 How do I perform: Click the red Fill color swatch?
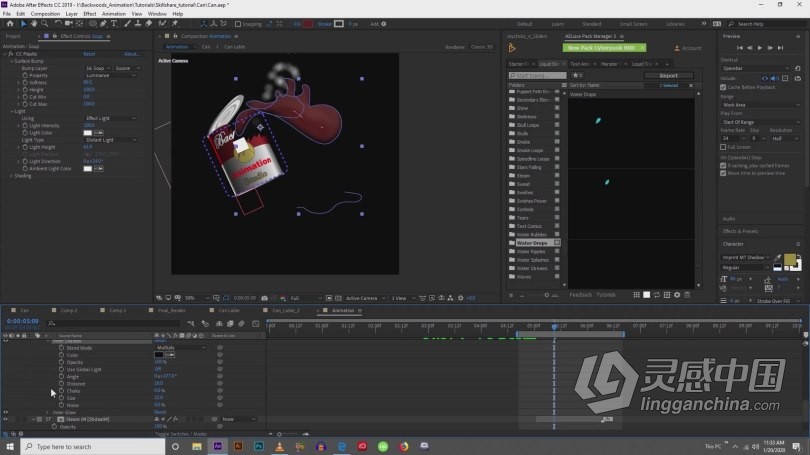(x=307, y=24)
